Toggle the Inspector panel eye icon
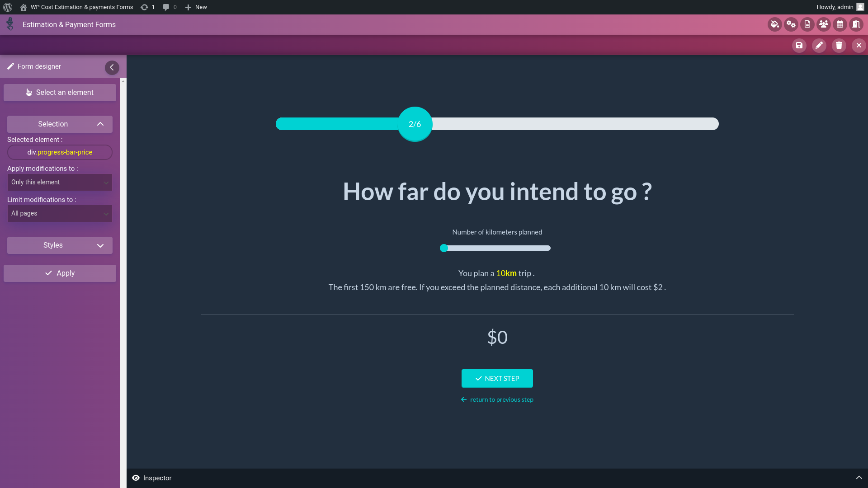Image resolution: width=868 pixels, height=488 pixels. click(x=136, y=478)
